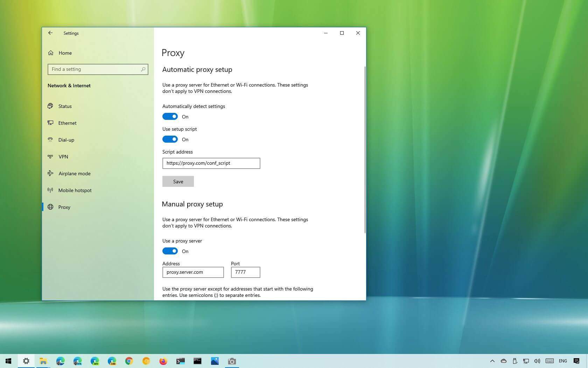588x368 pixels.
Task: Click the search magnifier in Find a setting
Action: point(143,69)
